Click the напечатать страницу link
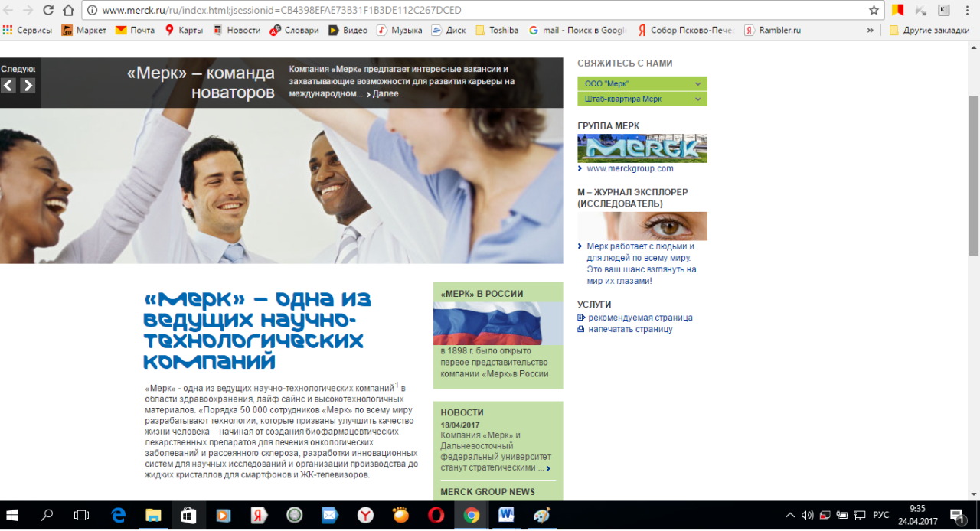The height and width of the screenshot is (531, 980). click(630, 329)
